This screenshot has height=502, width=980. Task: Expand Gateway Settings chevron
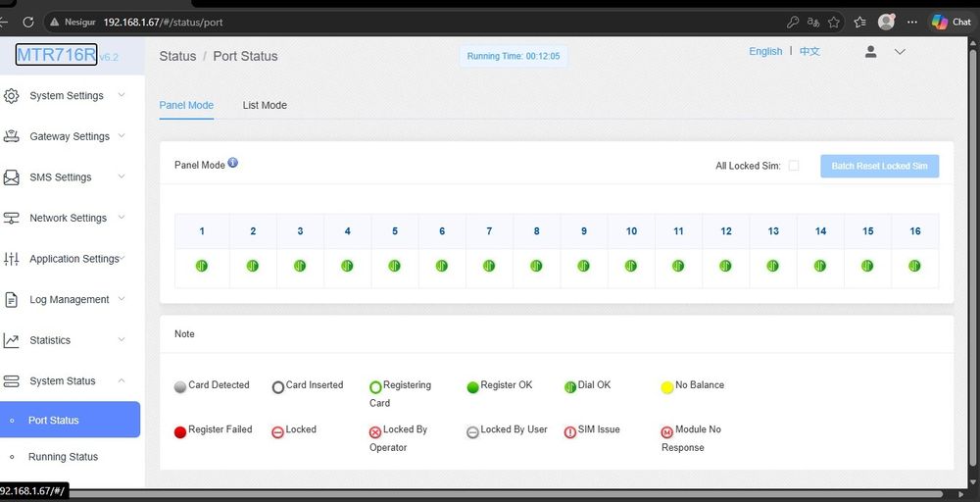point(122,135)
